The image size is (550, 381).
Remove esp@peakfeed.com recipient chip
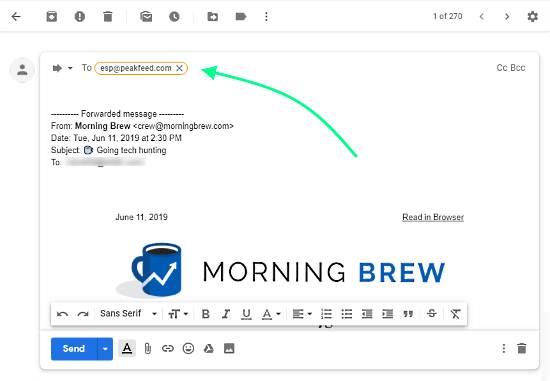pos(179,68)
